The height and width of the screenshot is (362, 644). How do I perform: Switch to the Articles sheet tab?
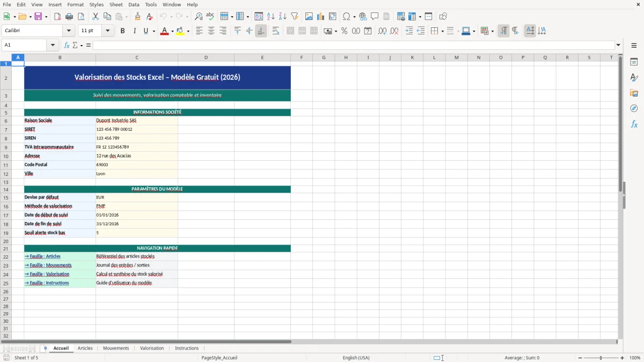[x=85, y=348]
